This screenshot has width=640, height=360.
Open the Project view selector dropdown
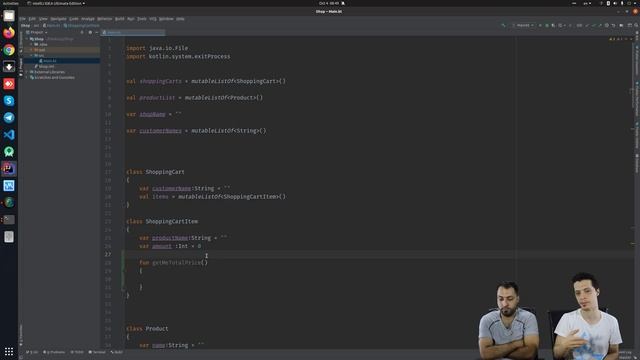[37, 32]
